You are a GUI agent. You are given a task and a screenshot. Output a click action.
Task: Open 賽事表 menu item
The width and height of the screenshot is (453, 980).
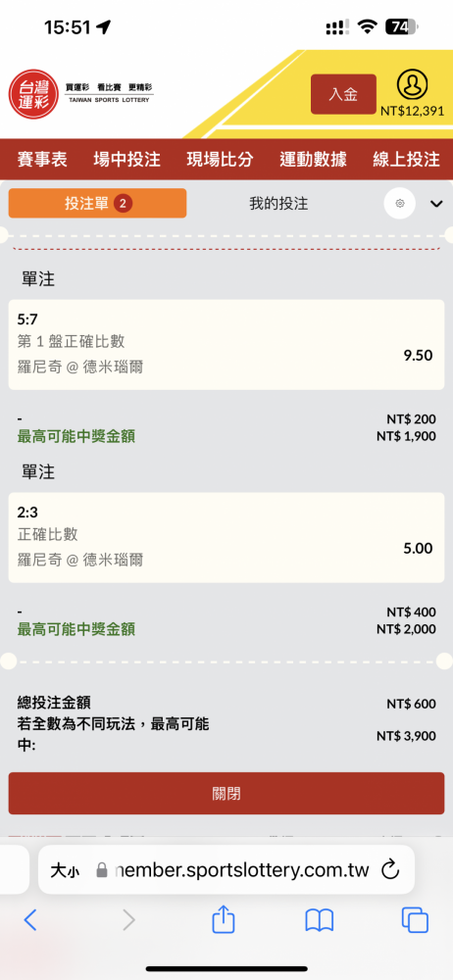tap(42, 160)
